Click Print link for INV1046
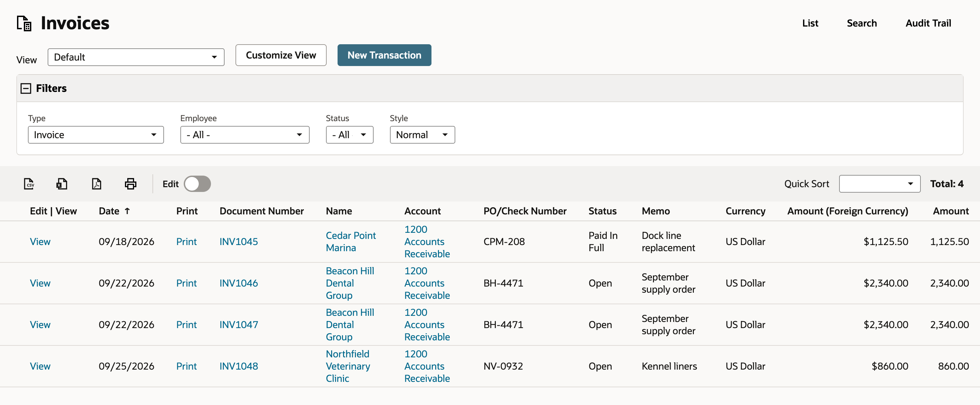Image resolution: width=980 pixels, height=405 pixels. tap(186, 283)
